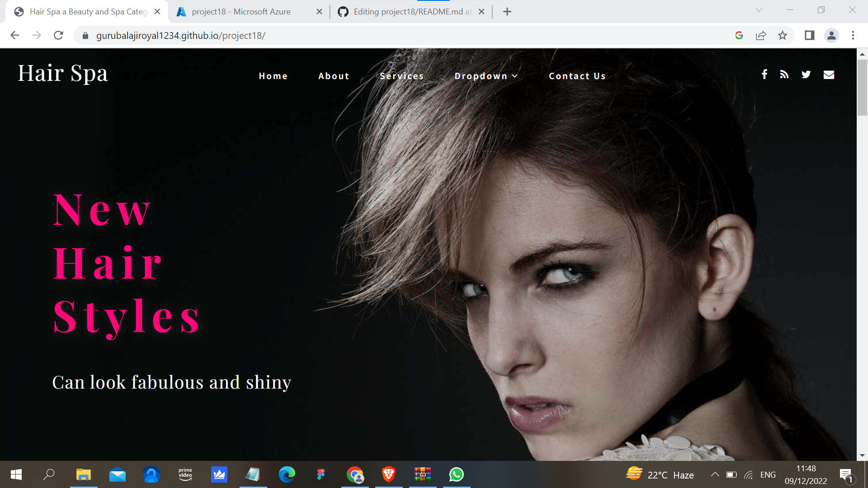Open Chrome three-dot menu
This screenshot has height=488, width=868.
click(853, 35)
